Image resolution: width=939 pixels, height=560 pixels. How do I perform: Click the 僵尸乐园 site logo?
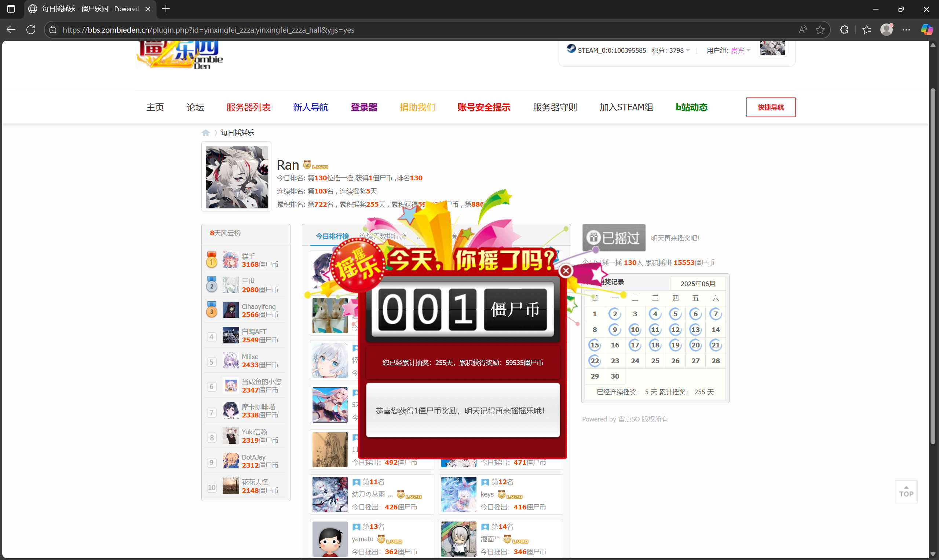(180, 55)
